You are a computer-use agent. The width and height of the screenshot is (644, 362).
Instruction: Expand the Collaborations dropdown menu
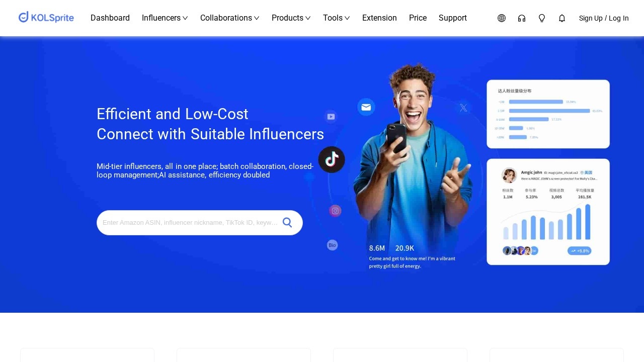230,18
